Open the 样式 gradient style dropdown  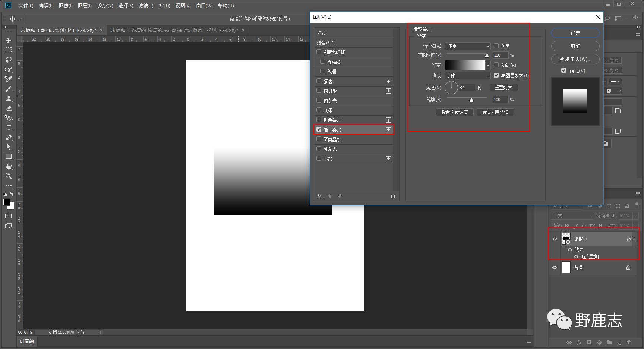[x=468, y=76]
